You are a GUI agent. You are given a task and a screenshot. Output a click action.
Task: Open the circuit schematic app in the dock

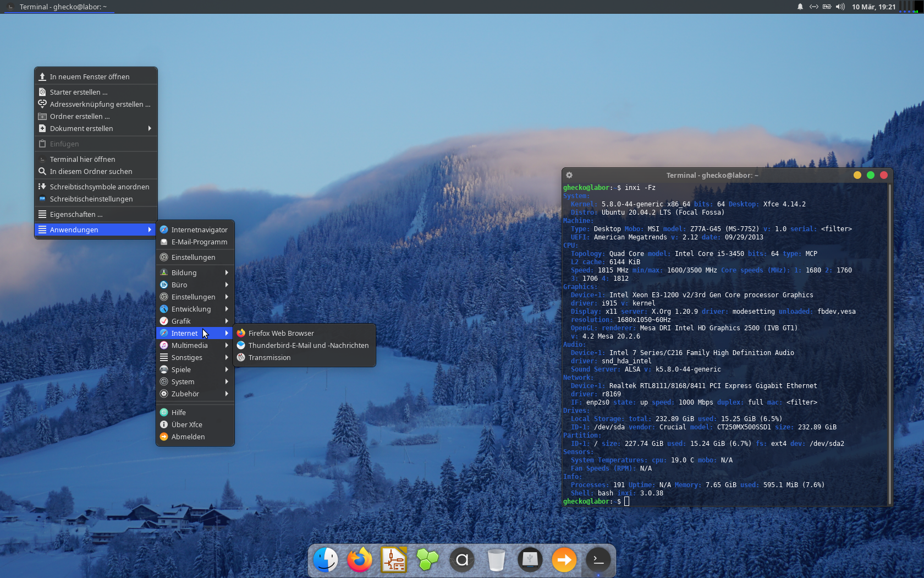click(x=394, y=560)
